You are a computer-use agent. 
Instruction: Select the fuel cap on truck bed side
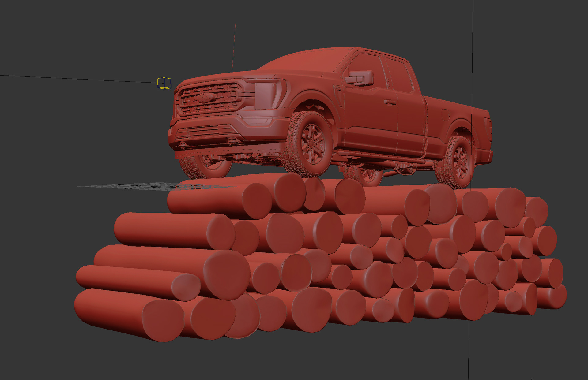click(445, 114)
